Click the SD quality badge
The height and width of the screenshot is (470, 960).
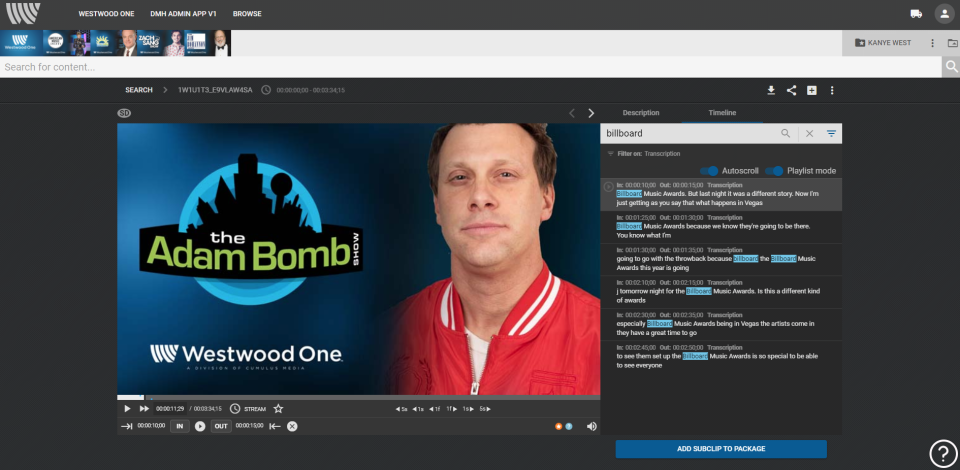coord(124,113)
